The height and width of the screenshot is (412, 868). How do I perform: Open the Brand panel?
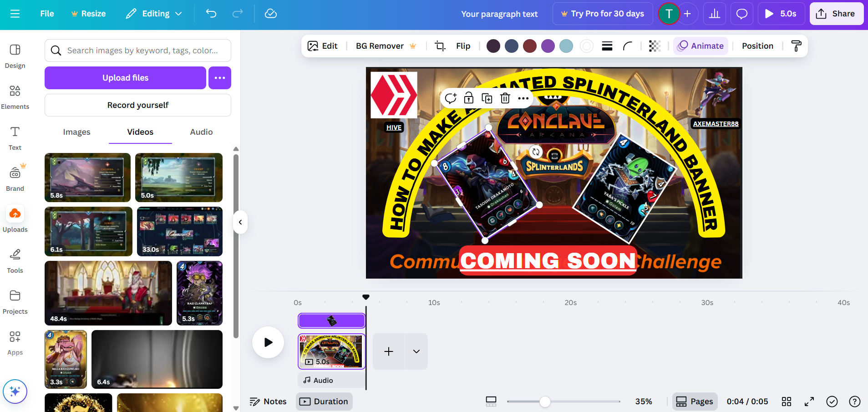(x=15, y=179)
